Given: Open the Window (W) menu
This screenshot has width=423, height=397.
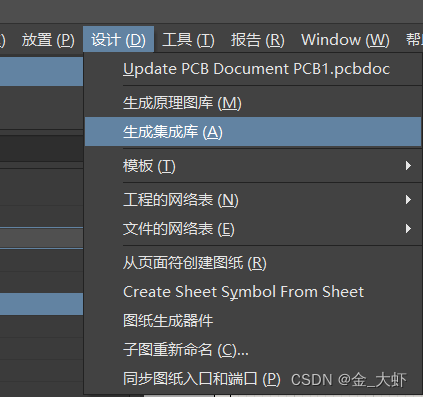Looking at the screenshot, I should point(345,40).
